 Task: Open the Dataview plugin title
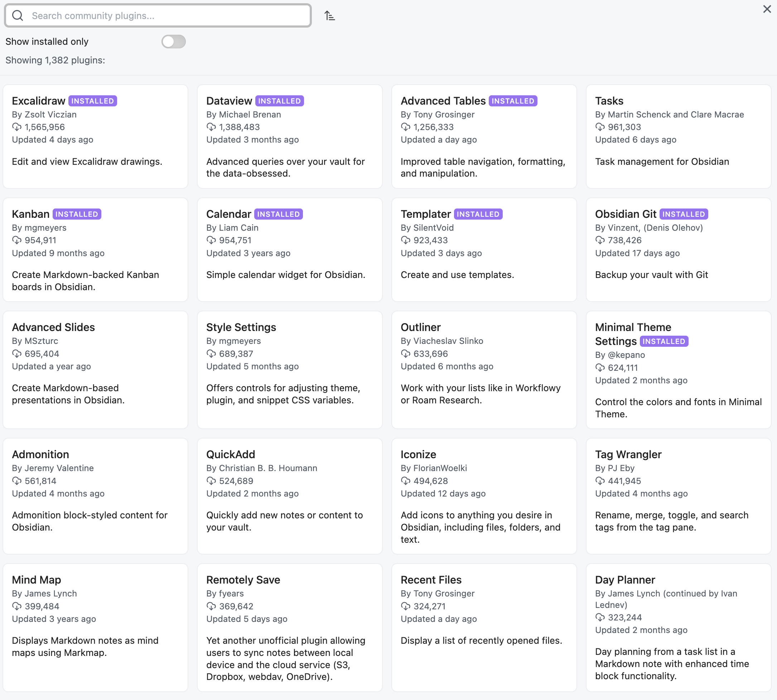pyautogui.click(x=229, y=101)
